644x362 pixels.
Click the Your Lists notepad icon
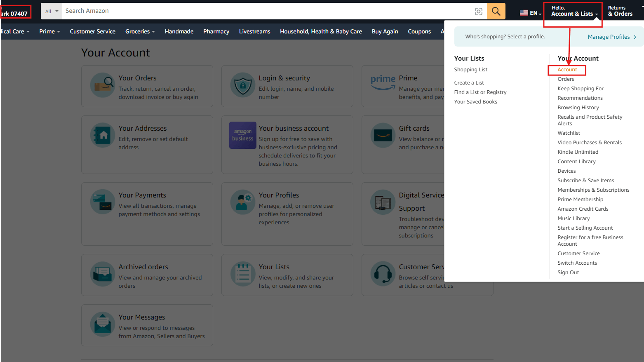click(x=243, y=274)
